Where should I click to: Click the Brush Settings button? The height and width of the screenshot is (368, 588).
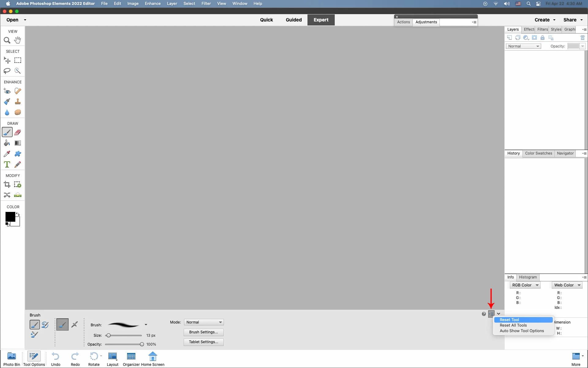pos(203,332)
